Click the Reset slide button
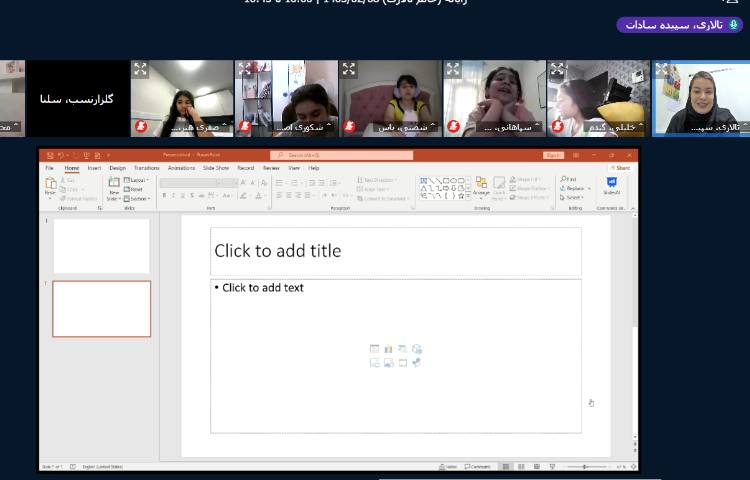 click(133, 189)
